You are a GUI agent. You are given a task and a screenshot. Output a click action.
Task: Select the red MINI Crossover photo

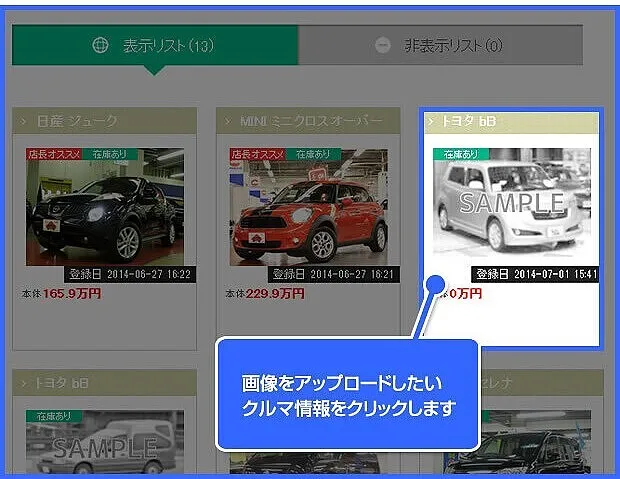[308, 207]
